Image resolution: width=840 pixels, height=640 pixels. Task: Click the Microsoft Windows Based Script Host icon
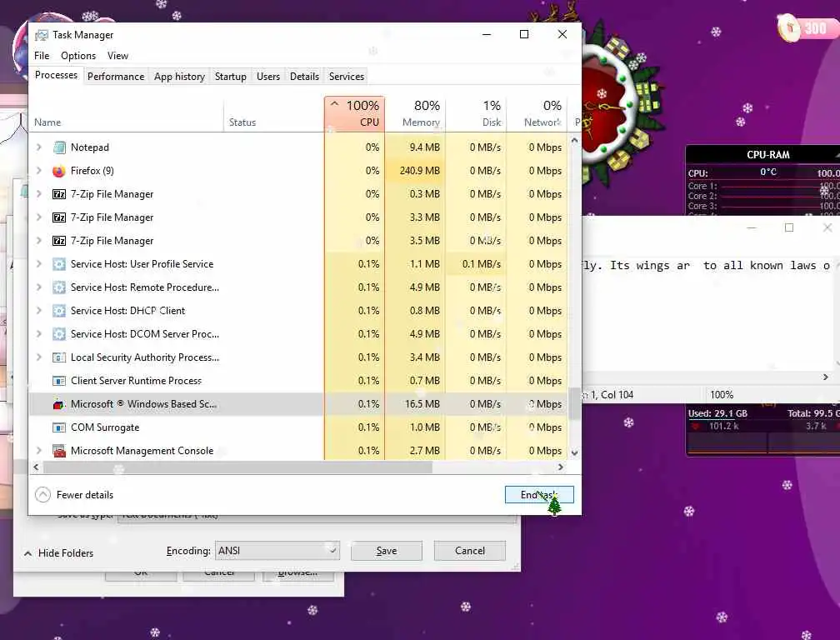pos(59,404)
